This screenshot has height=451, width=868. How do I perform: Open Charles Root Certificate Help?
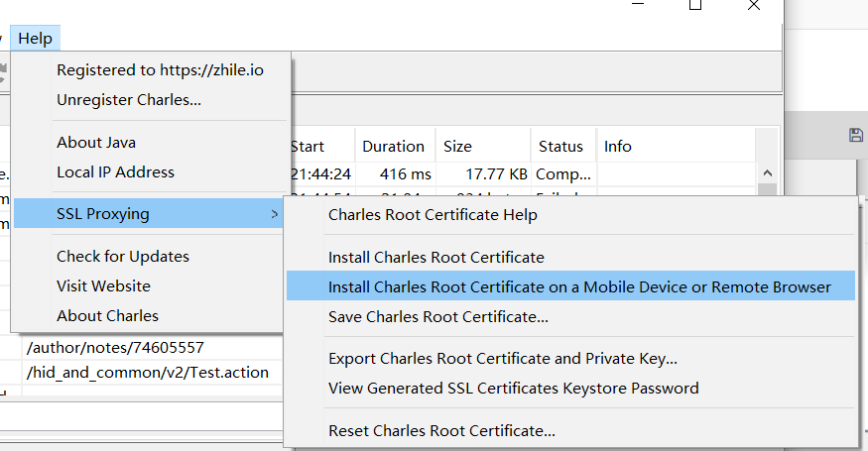[x=433, y=215]
